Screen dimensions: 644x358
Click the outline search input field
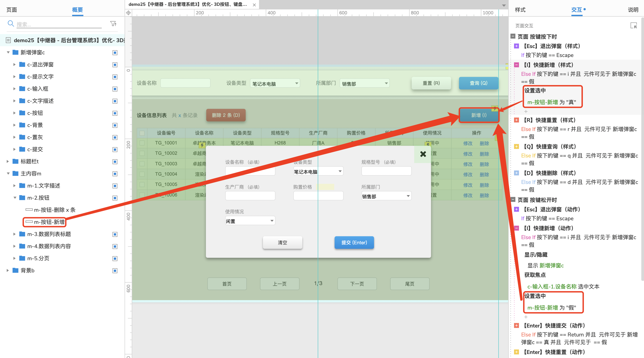pyautogui.click(x=59, y=24)
